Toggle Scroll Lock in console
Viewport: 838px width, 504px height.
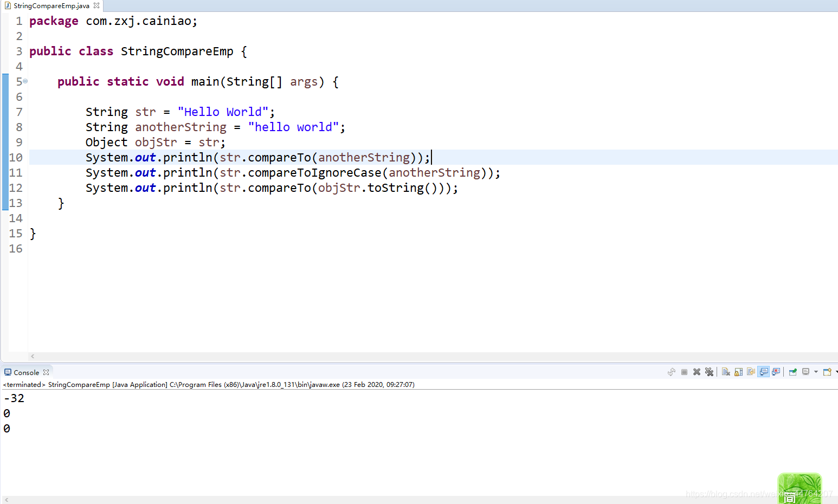pyautogui.click(x=738, y=372)
